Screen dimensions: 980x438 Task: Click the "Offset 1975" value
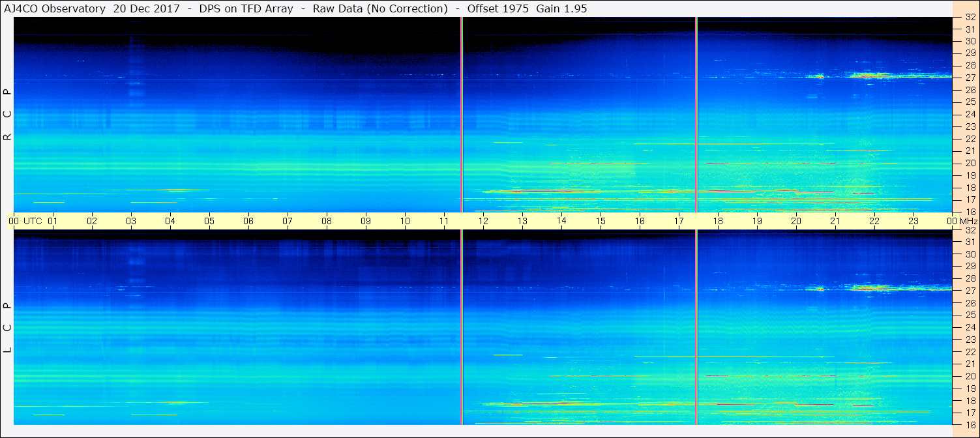(x=498, y=8)
